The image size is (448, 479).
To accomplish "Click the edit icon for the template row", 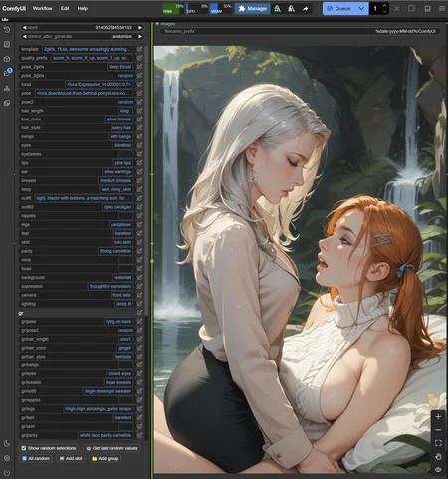I will (139, 49).
